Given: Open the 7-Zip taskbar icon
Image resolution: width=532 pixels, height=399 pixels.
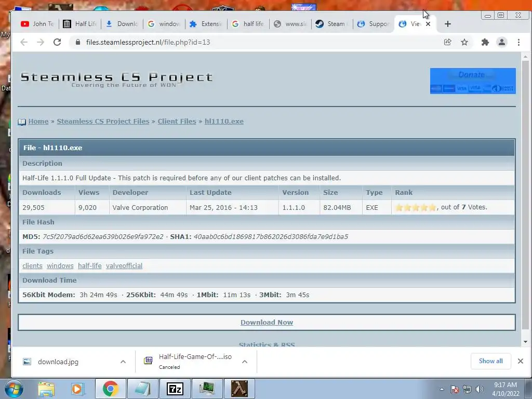Looking at the screenshot, I should click(x=175, y=389).
